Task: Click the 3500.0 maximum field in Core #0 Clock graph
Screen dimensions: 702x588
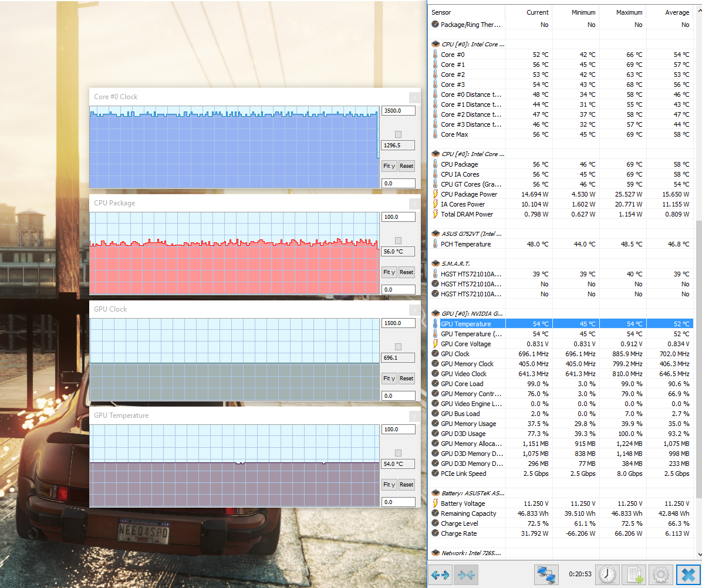Action: click(398, 110)
